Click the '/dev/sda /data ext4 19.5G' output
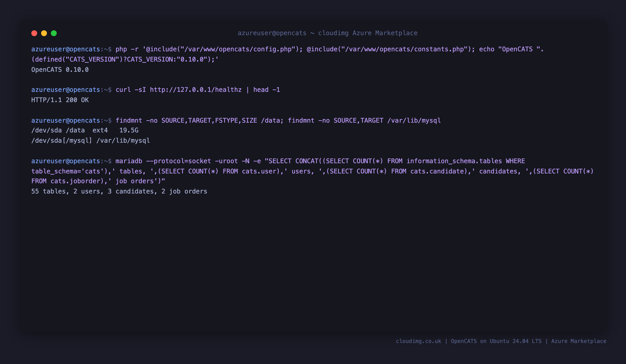This screenshot has height=364, width=626. [85, 130]
